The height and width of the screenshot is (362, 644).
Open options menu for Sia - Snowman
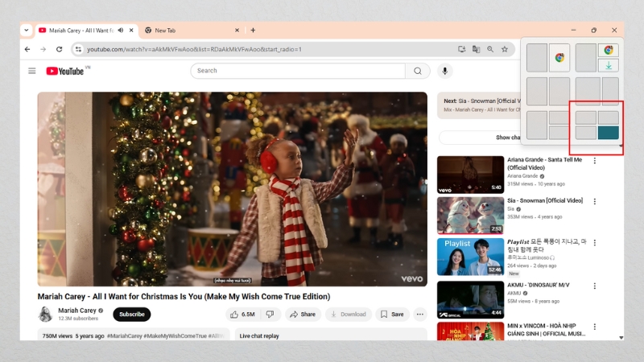pyautogui.click(x=595, y=201)
